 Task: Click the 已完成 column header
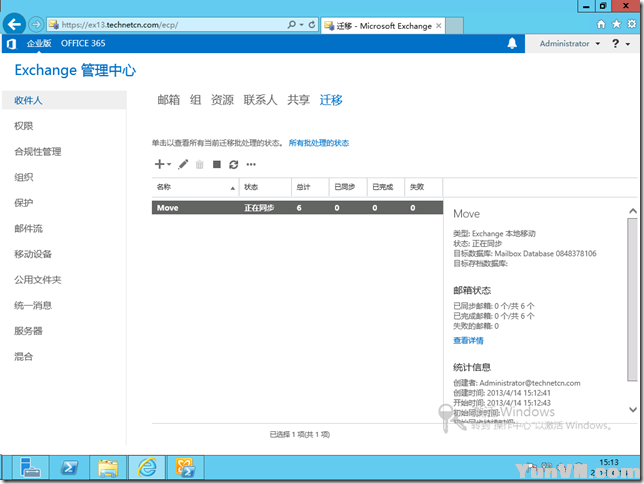tap(386, 187)
